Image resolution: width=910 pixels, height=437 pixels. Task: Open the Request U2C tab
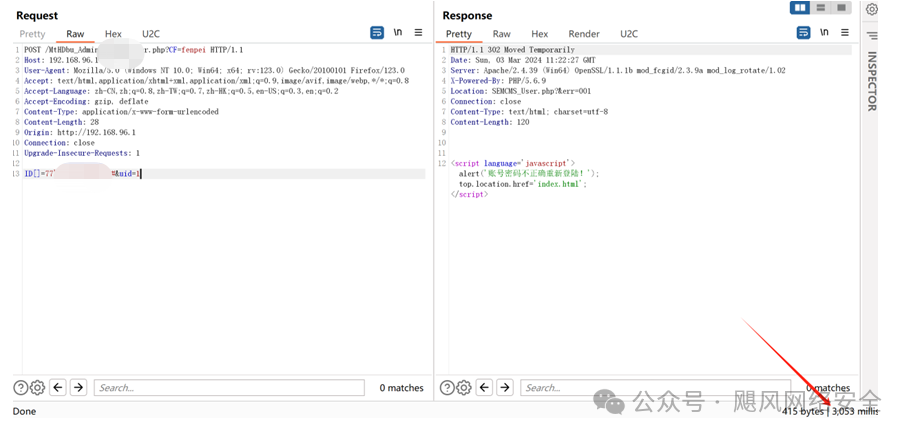[x=151, y=34]
